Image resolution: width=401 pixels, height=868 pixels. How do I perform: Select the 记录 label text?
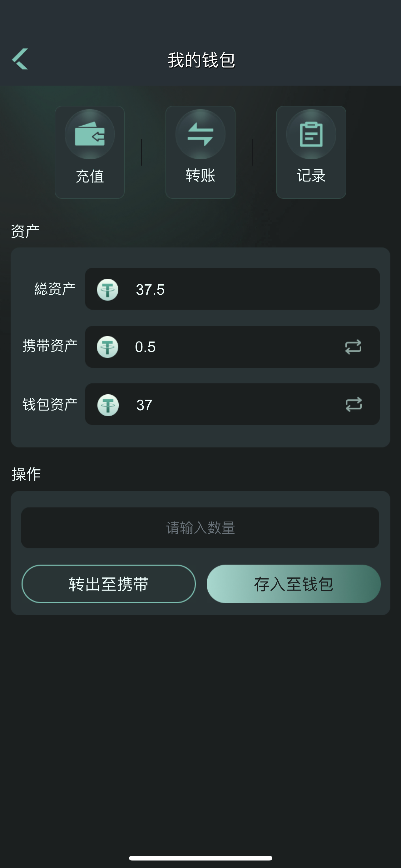[x=311, y=176]
